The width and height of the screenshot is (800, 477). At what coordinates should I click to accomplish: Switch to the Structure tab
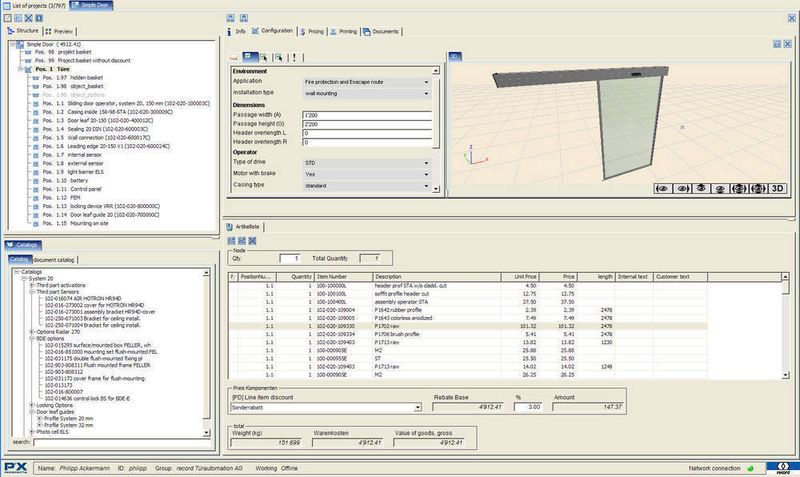(x=23, y=31)
